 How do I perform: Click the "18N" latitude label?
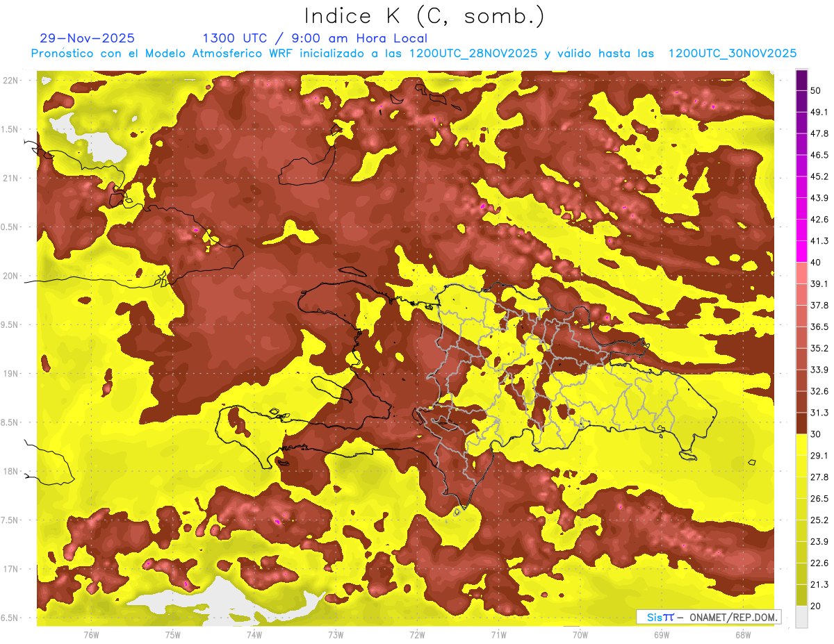[x=12, y=472]
